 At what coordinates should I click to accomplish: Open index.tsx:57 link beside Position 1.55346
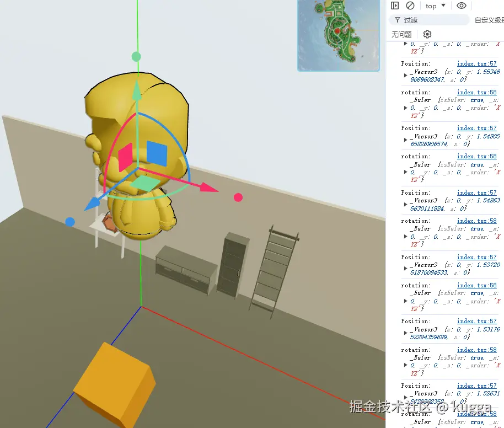(476, 63)
